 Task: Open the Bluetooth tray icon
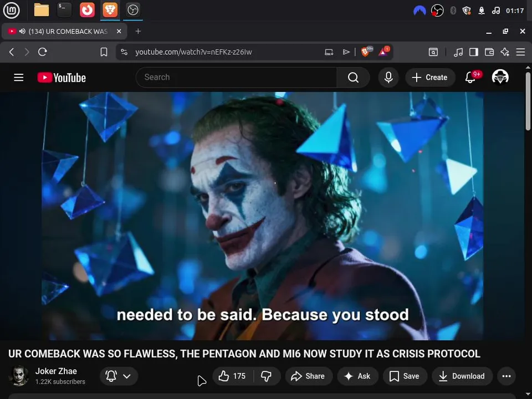[x=453, y=11]
